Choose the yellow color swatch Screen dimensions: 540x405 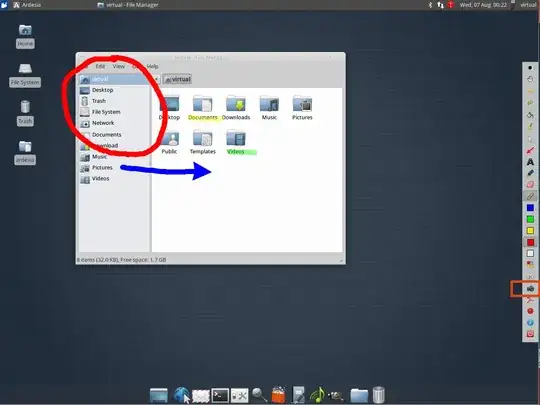530,230
